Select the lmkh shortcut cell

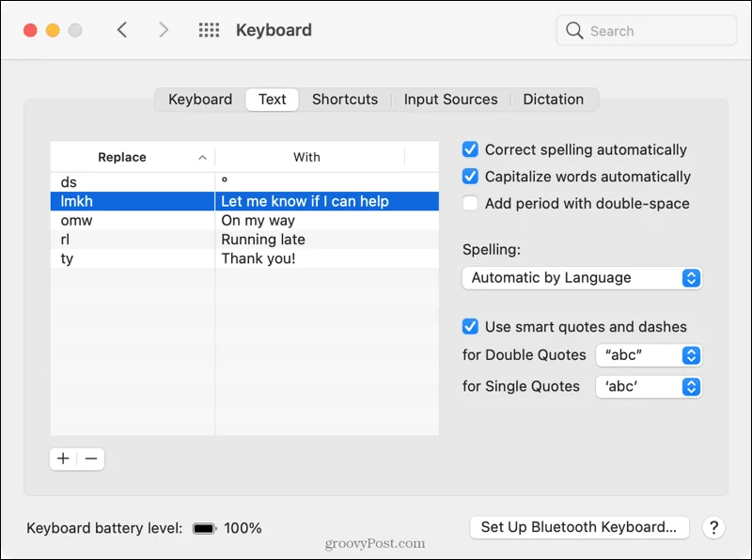click(x=133, y=201)
